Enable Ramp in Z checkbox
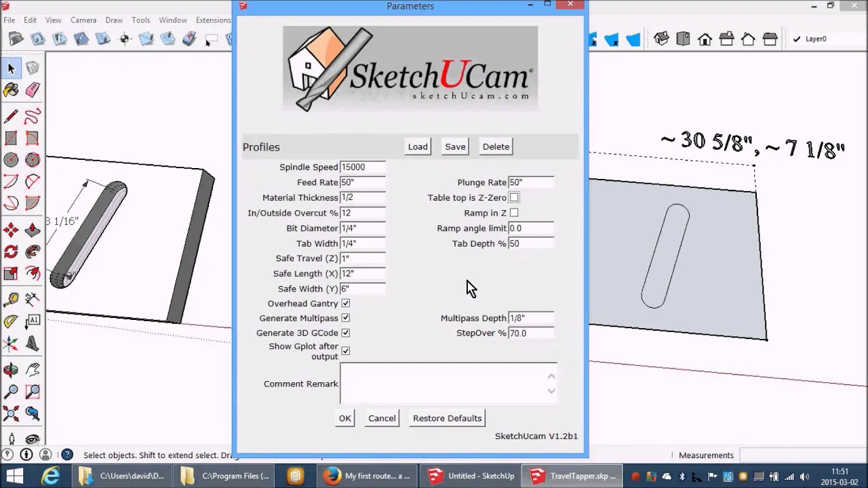868x488 pixels. point(514,213)
